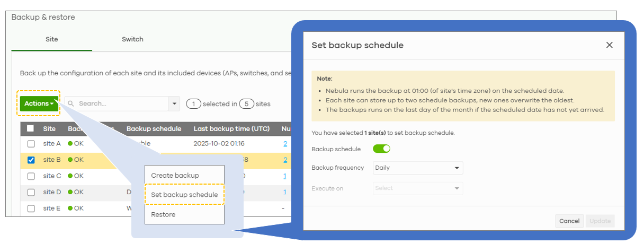This screenshot has height=252, width=644.
Task: Choose Restore from Actions menu
Action: [x=163, y=215]
